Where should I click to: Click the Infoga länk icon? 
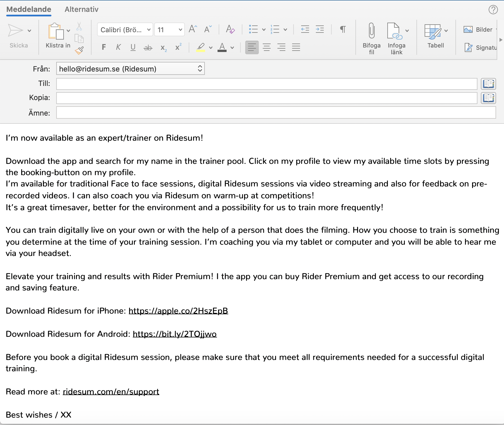click(395, 31)
